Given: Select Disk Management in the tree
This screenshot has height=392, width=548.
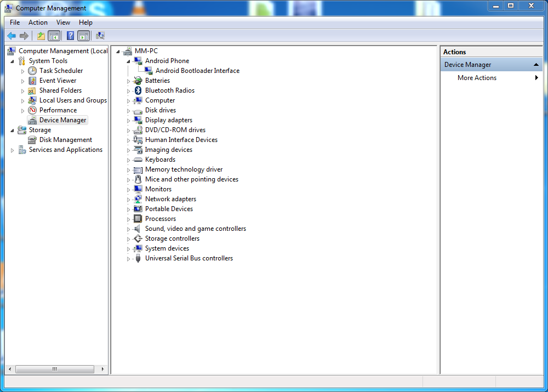Looking at the screenshot, I should [65, 140].
